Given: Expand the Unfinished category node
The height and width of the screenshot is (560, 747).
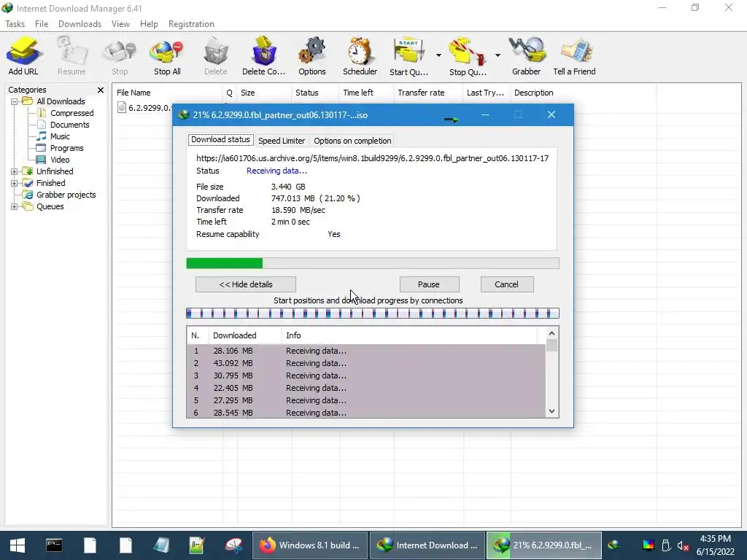Looking at the screenshot, I should 15,171.
